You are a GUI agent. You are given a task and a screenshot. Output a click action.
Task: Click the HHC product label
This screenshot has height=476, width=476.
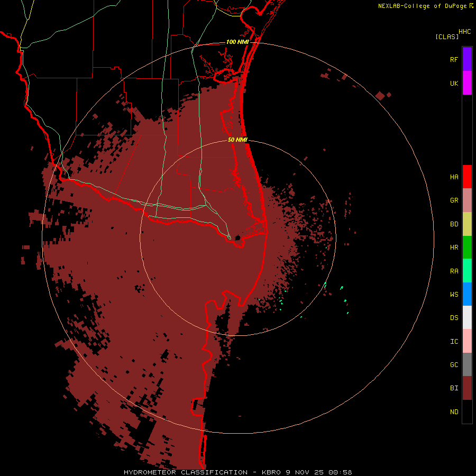(464, 32)
